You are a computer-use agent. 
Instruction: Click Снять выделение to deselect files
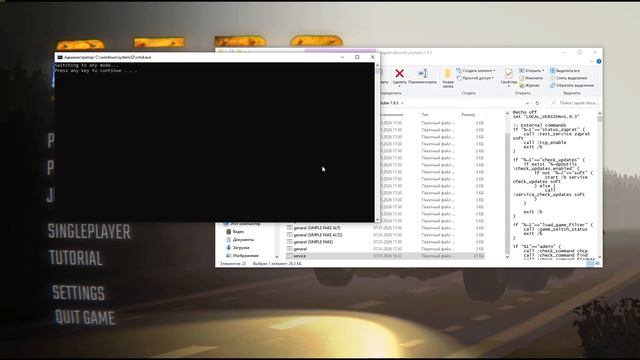(569, 78)
